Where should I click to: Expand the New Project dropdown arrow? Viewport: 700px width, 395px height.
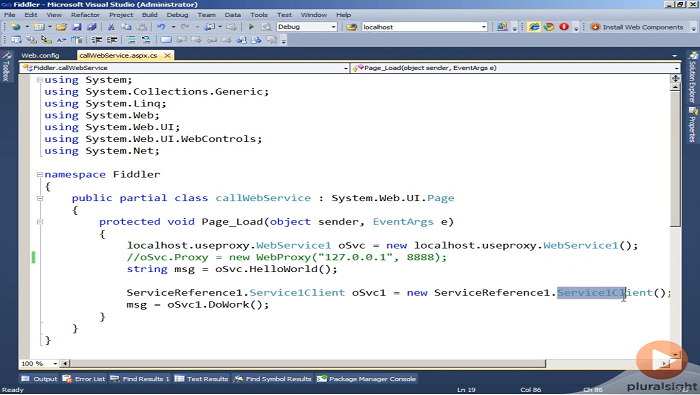(x=27, y=27)
